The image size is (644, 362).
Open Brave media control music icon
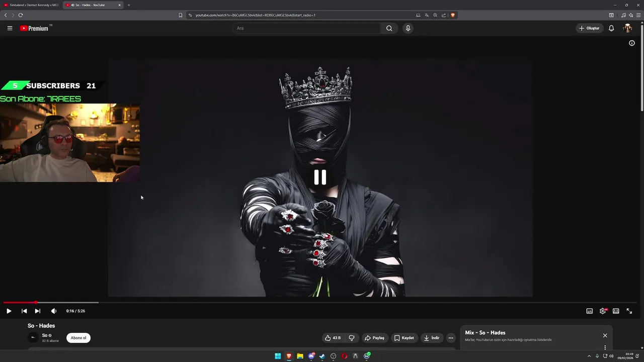coord(623,15)
